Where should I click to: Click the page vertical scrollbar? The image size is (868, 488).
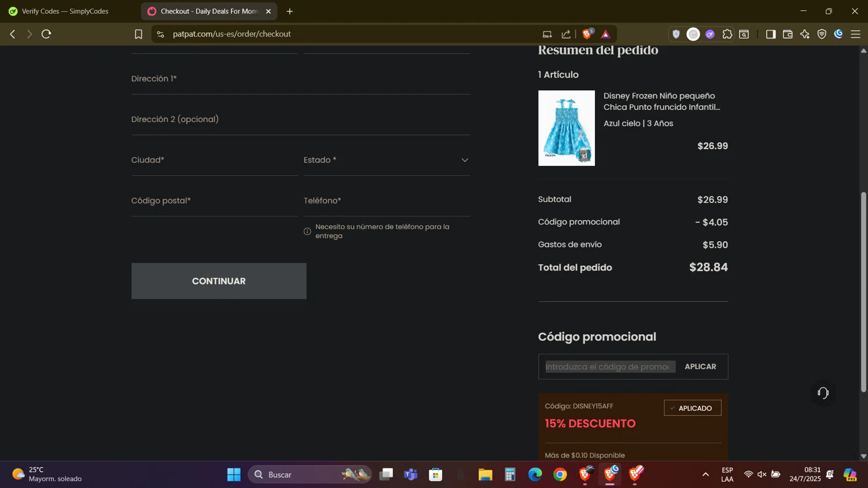(x=863, y=292)
